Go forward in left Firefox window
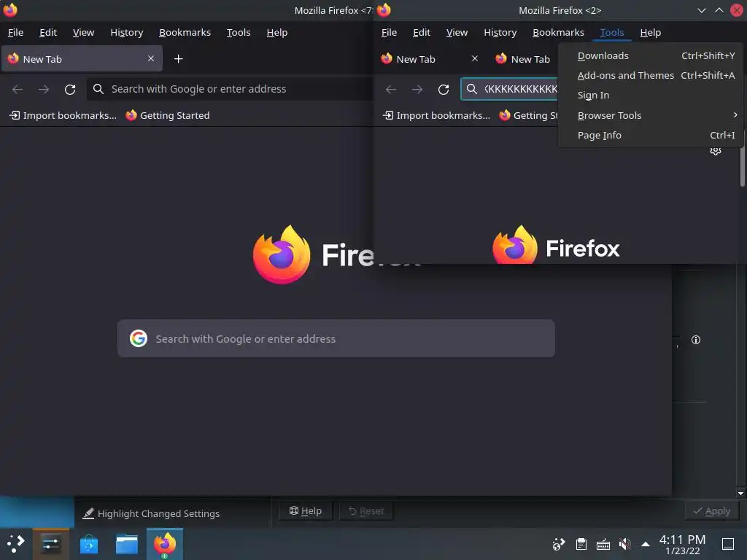Viewport: 747px width, 560px height. pos(44,89)
